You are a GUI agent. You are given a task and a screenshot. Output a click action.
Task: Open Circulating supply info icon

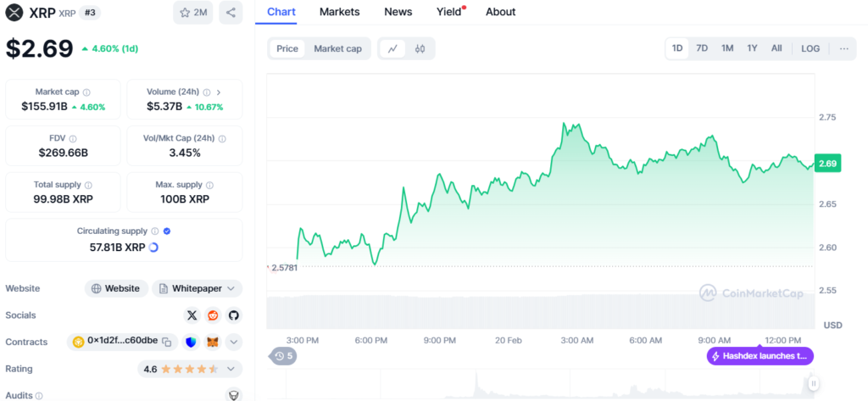point(155,231)
